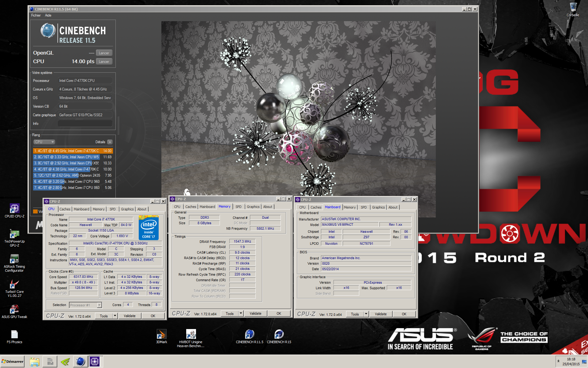Open HWBOT Unigine Heaven Benchmark shortcut
Screen dimensions: 588x368
coord(190,339)
